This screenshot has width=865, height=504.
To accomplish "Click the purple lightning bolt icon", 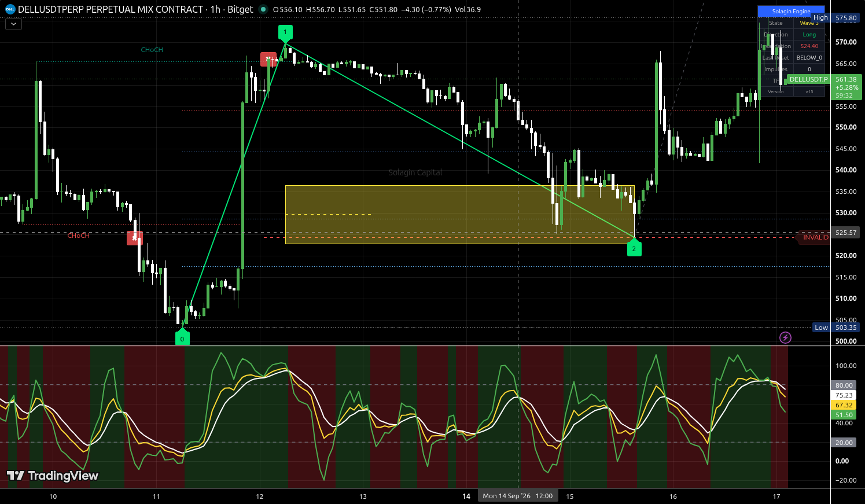I will pyautogui.click(x=785, y=337).
